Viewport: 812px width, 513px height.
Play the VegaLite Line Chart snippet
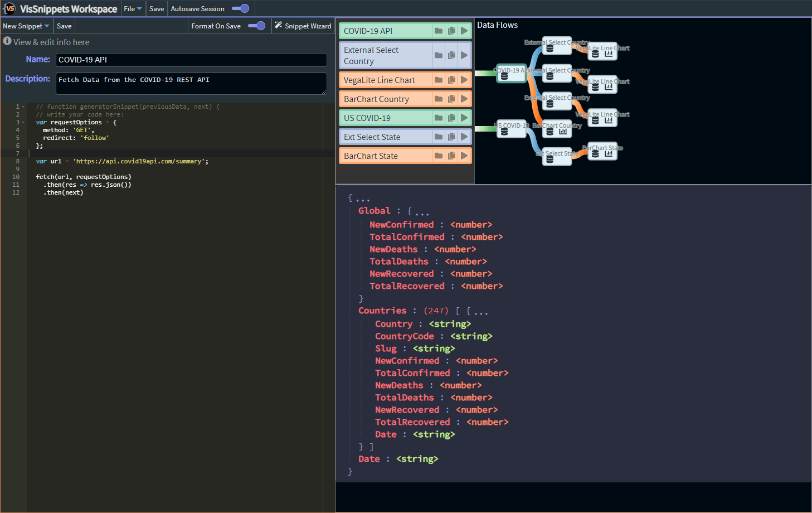(x=464, y=80)
